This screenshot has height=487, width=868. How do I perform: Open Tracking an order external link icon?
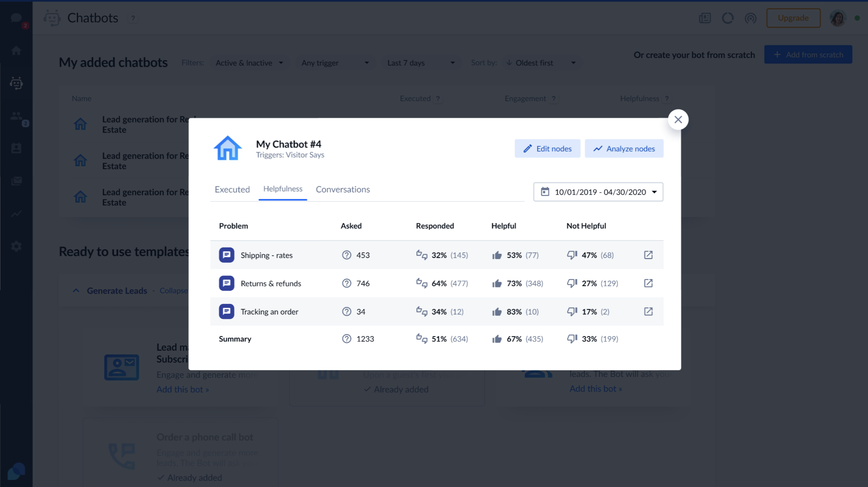(x=648, y=311)
